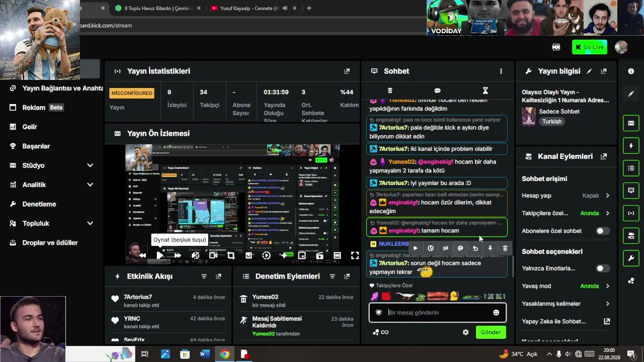Click the MİSCONFİGURED status badge
This screenshot has width=644, height=362.
point(132,94)
